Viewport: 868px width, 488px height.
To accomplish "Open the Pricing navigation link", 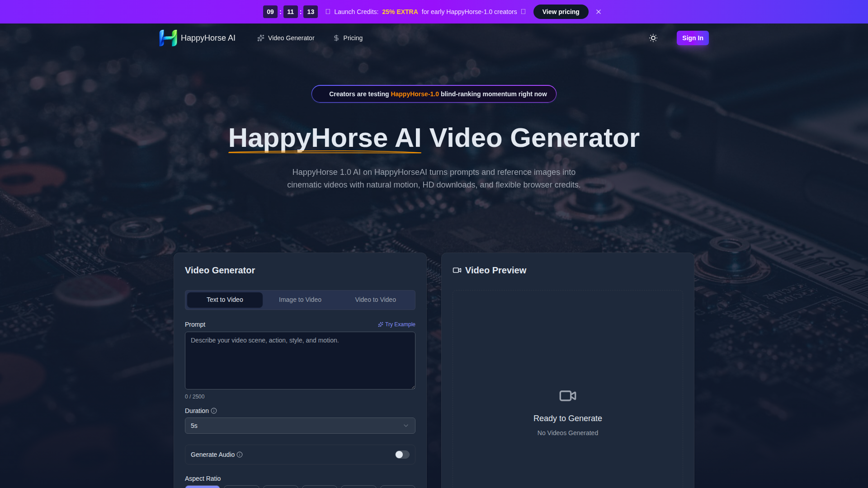I will [x=353, y=38].
